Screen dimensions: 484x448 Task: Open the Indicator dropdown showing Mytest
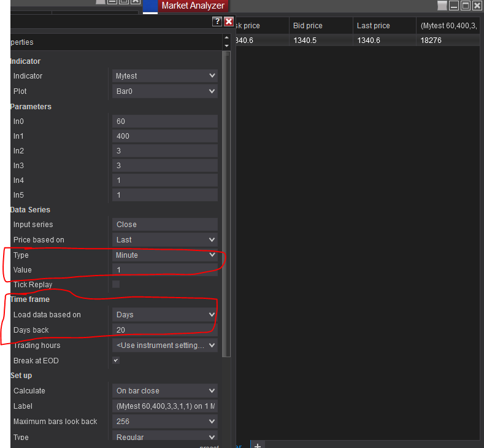click(x=165, y=76)
